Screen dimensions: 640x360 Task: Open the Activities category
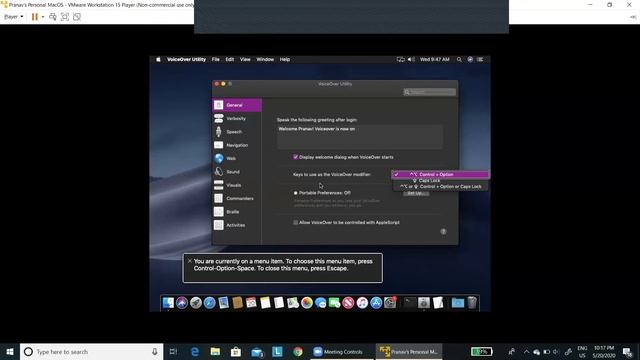coord(237,225)
